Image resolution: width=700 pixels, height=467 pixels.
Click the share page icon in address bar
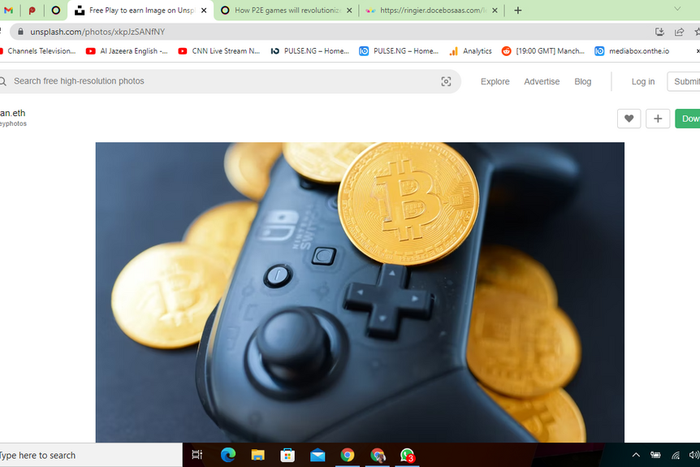(679, 32)
